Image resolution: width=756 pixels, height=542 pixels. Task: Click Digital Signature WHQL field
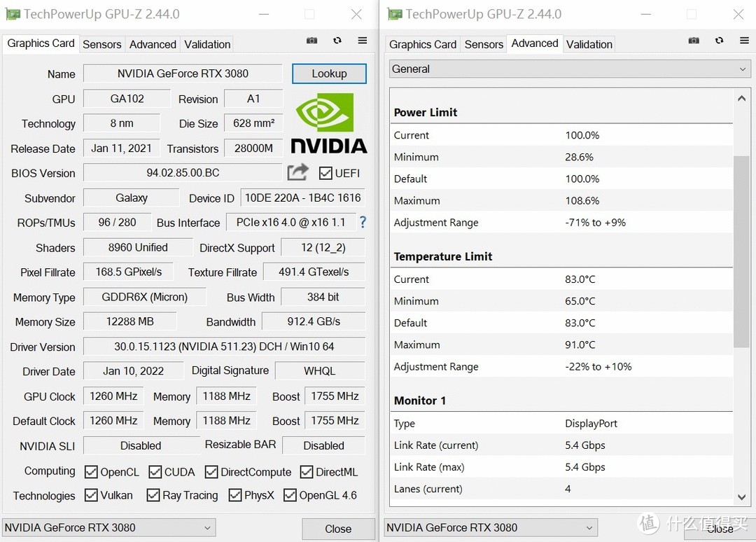[x=320, y=371]
